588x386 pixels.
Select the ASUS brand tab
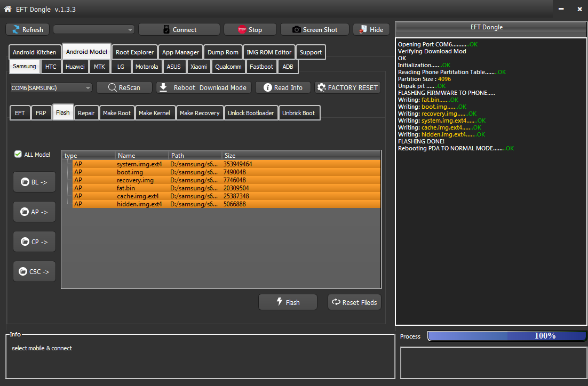pos(173,66)
